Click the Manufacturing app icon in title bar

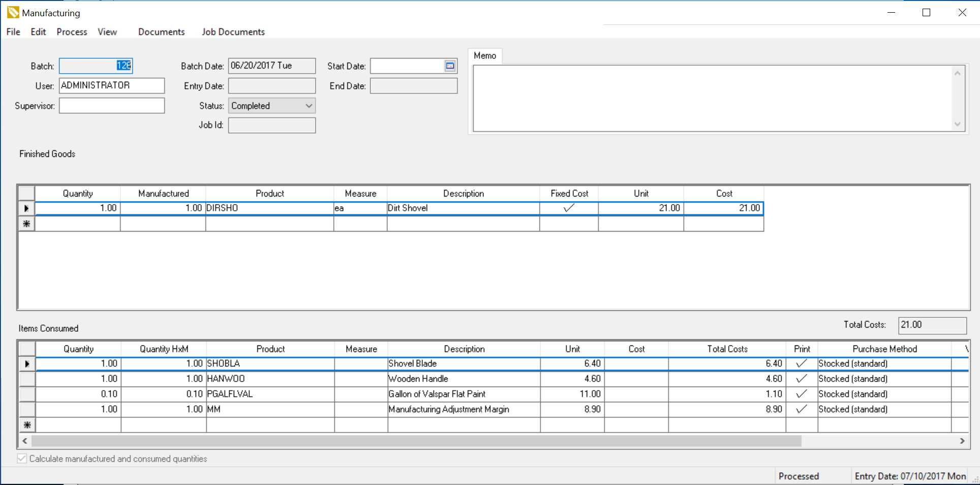[13, 13]
